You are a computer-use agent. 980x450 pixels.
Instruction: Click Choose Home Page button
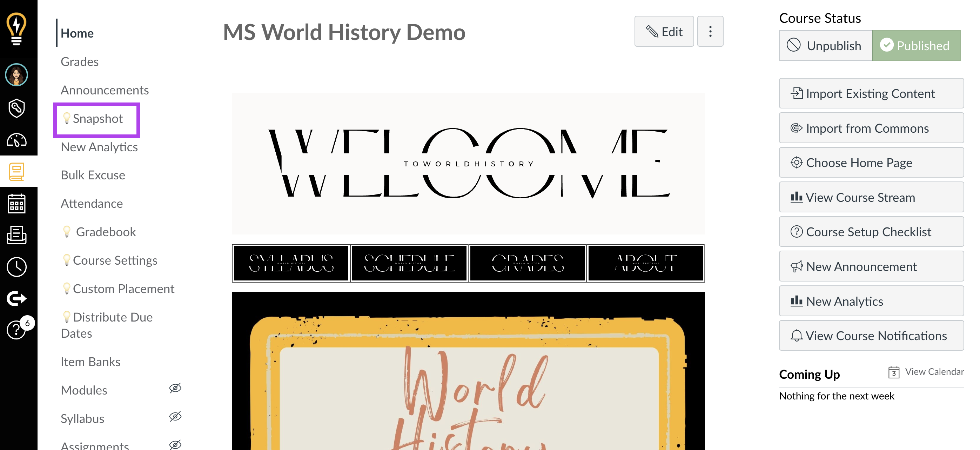[x=871, y=163]
